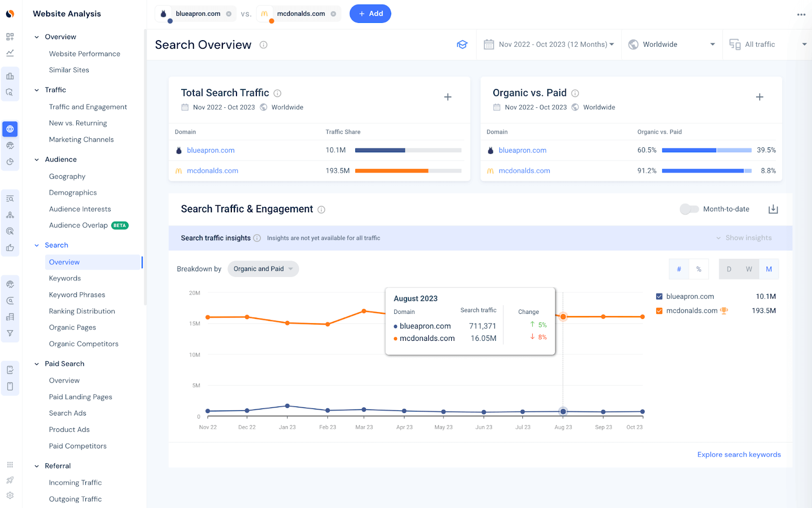Open Traffic and Engagement
This screenshot has height=508, width=812.
tap(88, 107)
